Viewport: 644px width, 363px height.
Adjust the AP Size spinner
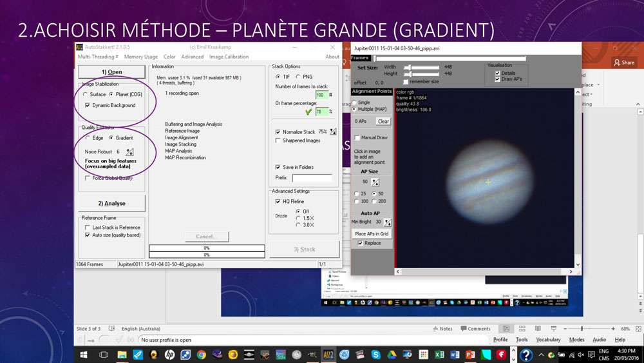375,182
